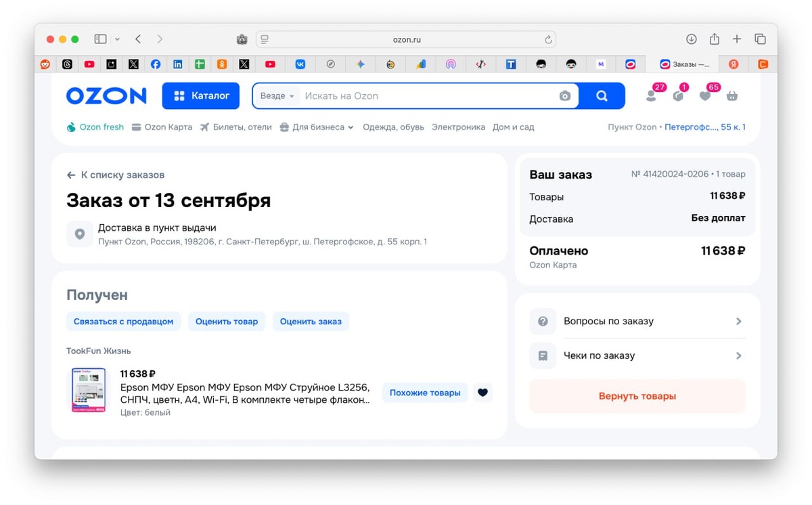Toggle Safari sidebar button
The height and width of the screenshot is (505, 812).
(100, 39)
